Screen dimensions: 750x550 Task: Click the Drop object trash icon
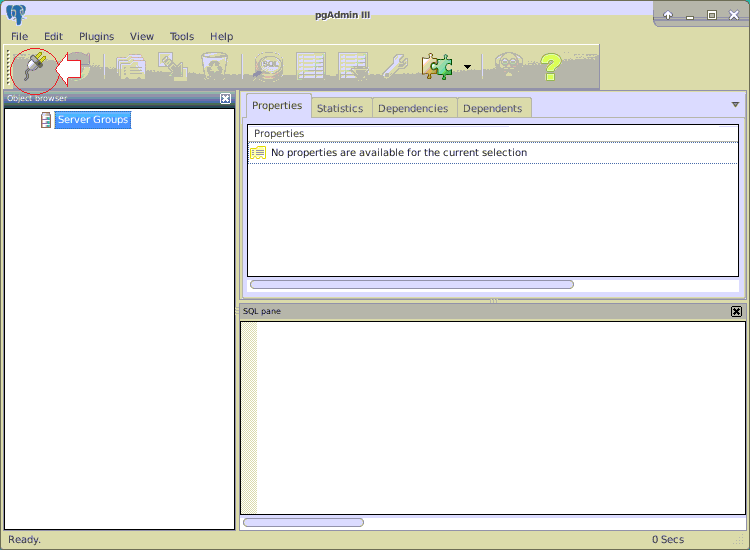[x=214, y=66]
